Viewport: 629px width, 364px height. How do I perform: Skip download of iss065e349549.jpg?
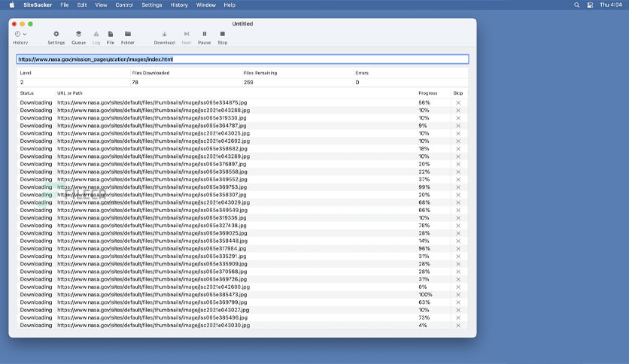458,210
